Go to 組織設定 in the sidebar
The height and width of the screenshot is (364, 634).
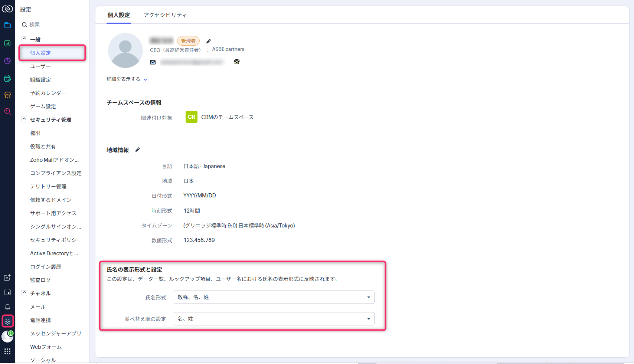coord(40,80)
